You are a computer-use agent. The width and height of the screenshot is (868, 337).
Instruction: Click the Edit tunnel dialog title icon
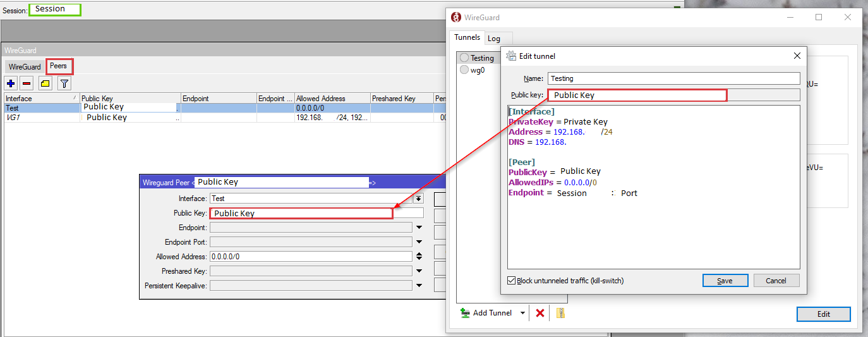tap(511, 56)
